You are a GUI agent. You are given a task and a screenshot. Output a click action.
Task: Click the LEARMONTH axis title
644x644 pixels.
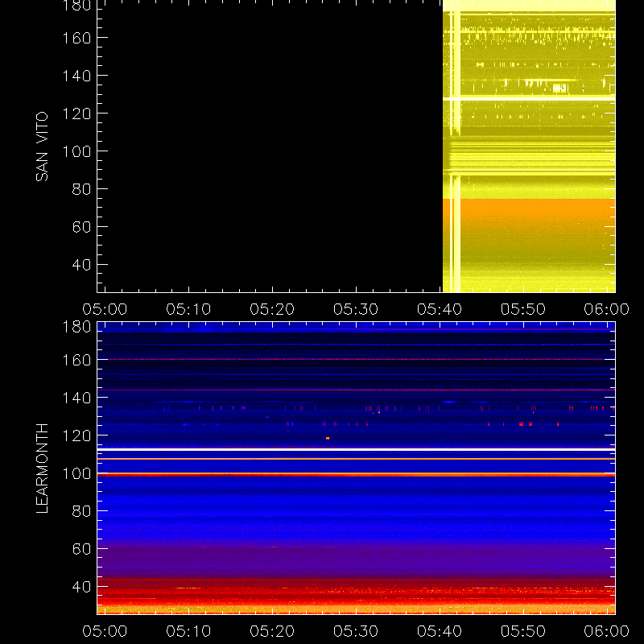tap(42, 469)
